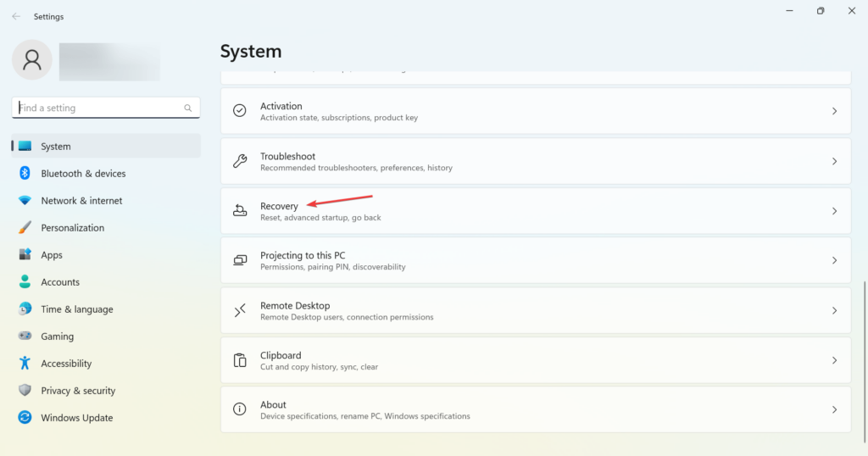The height and width of the screenshot is (456, 868).
Task: Click the Bluetooth icon in sidebar
Action: [x=25, y=173]
